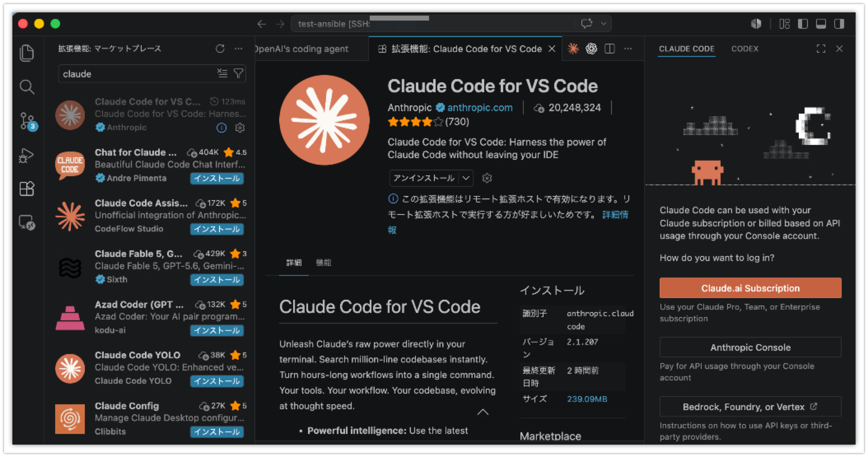The image size is (868, 457).
Task: Open the extension search filter menu
Action: point(238,74)
